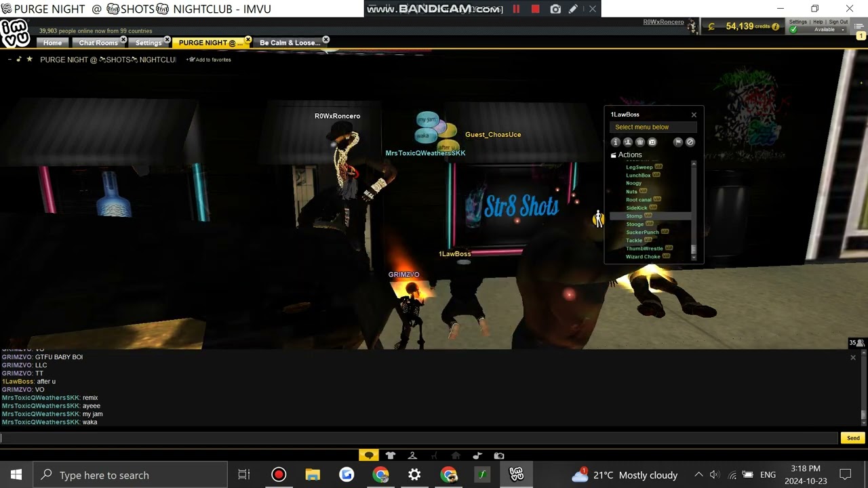
Task: Click the house room icon in bottom toolbar
Action: [456, 455]
